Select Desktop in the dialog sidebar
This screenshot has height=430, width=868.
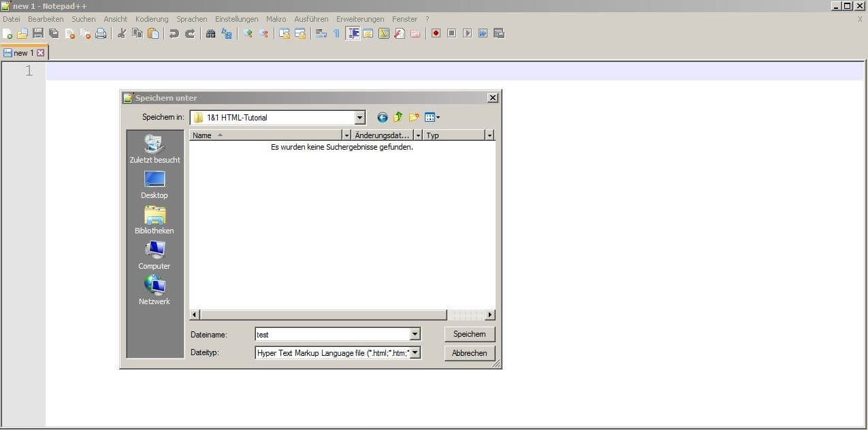pos(155,185)
